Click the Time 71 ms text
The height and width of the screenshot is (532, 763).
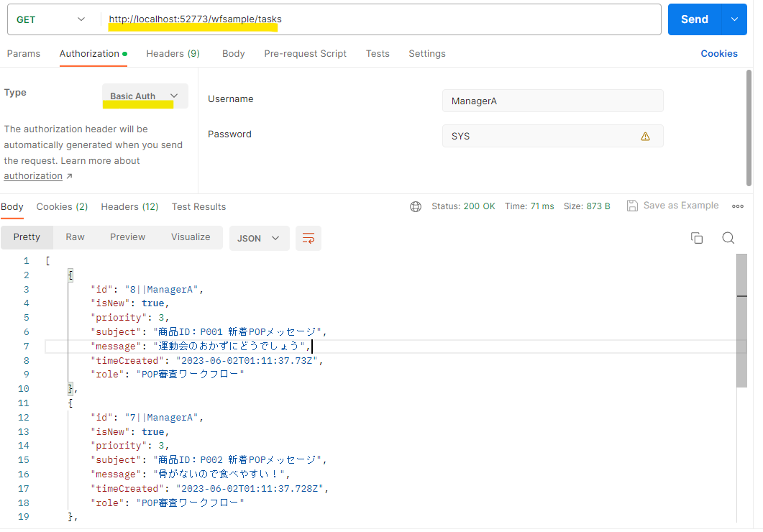click(529, 206)
